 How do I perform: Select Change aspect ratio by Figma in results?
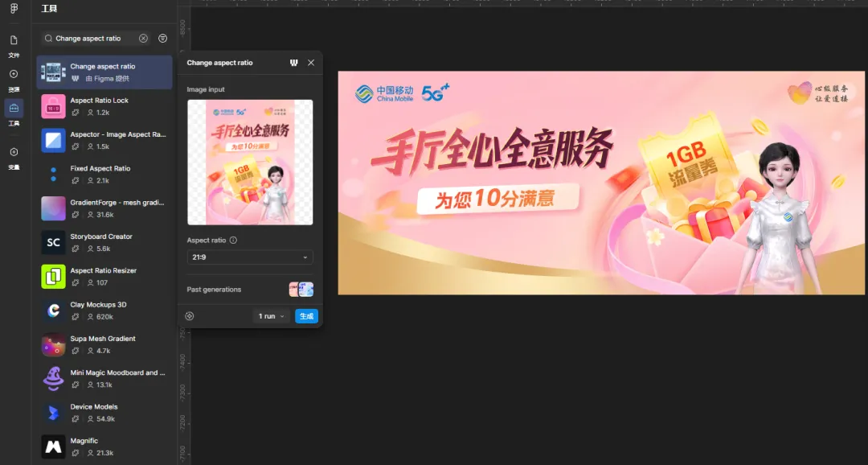[104, 72]
